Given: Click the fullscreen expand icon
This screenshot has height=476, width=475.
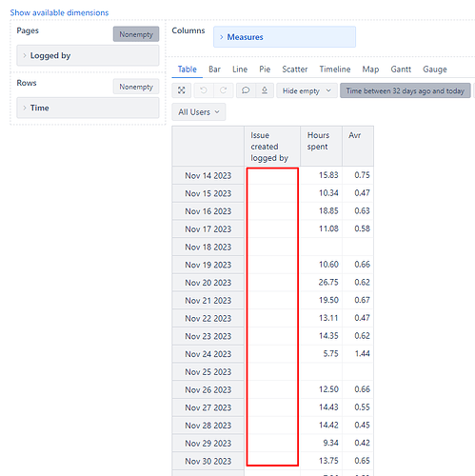Looking at the screenshot, I should 182,90.
